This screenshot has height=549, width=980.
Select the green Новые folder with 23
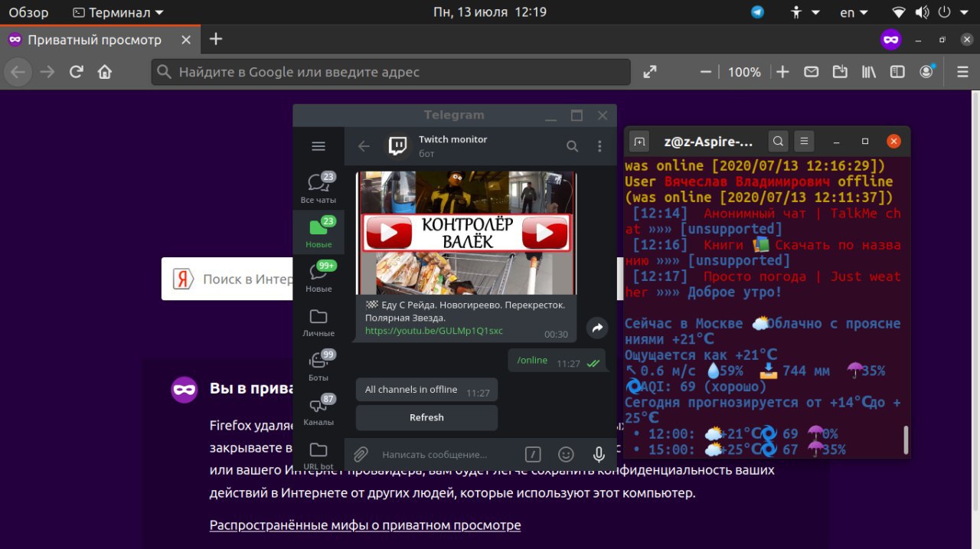318,233
